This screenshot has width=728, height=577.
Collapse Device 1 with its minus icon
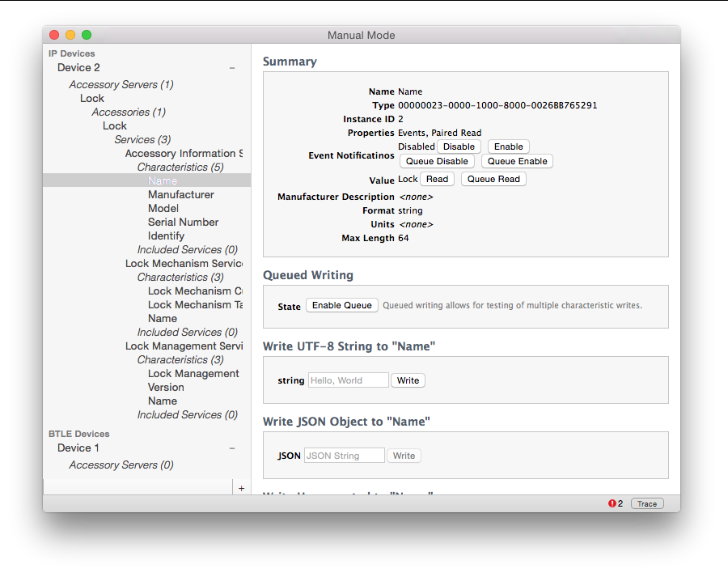[232, 448]
